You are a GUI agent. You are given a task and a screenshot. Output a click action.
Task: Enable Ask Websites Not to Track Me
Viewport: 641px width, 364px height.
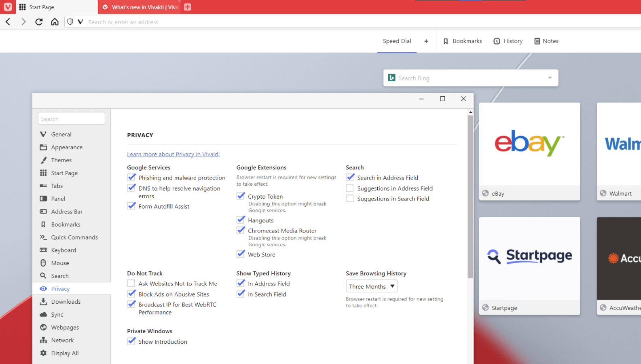click(131, 284)
